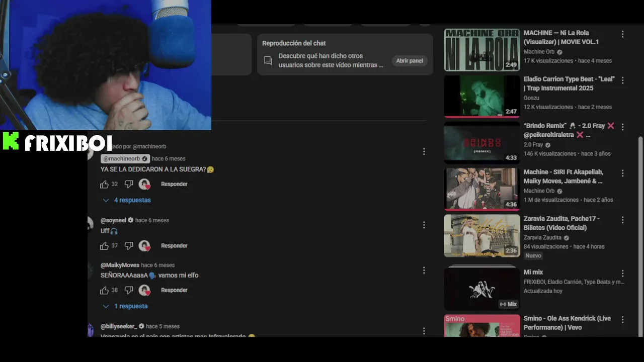Image resolution: width=644 pixels, height=362 pixels.
Task: Open more options for Eladio Carrion Type Beat
Action: 622,80
